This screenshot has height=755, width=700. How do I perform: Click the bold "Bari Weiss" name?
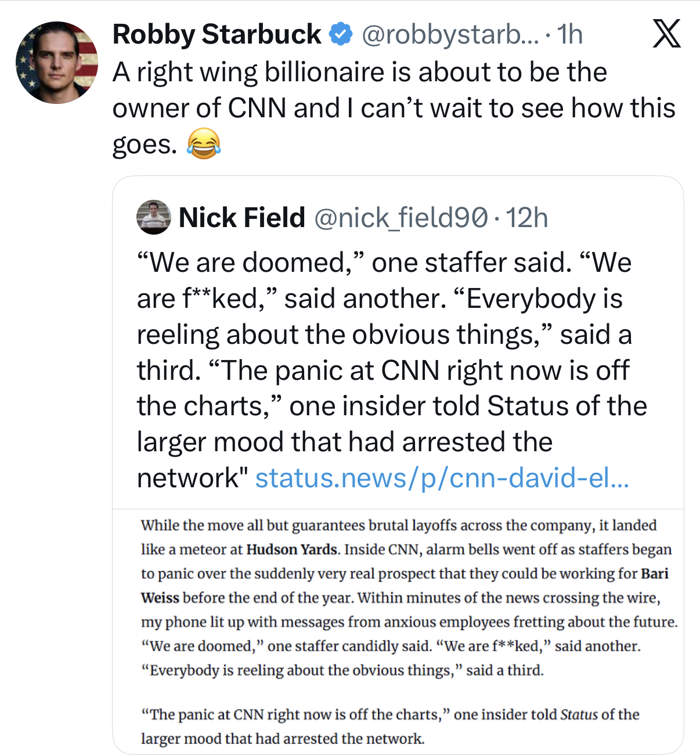[655, 574]
